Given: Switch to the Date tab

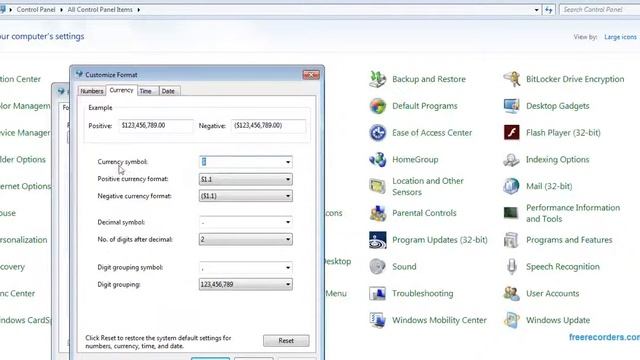Looking at the screenshot, I should coord(168,91).
